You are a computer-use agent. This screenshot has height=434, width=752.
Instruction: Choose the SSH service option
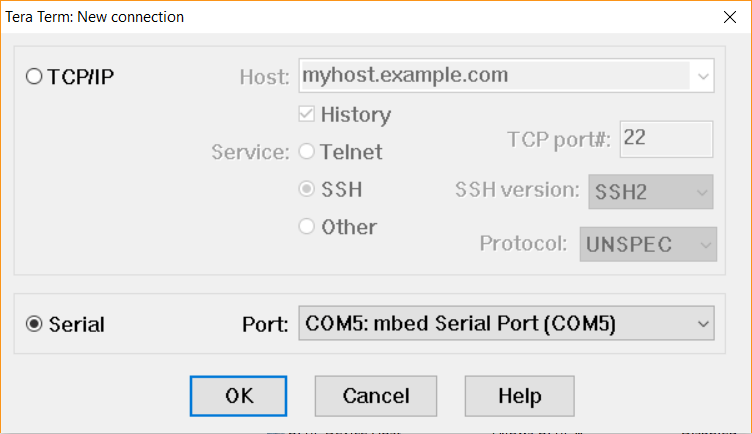(307, 190)
